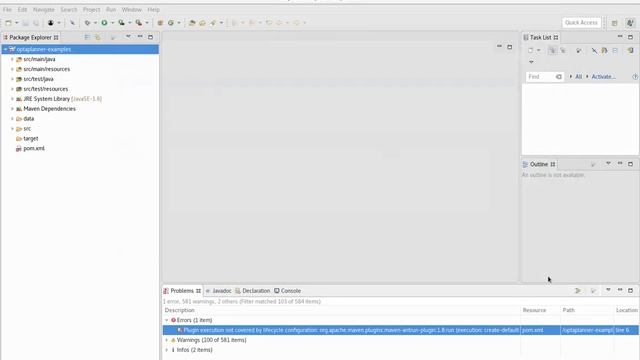Click the Search toolbar icon
The height and width of the screenshot is (360, 640).
[213, 23]
